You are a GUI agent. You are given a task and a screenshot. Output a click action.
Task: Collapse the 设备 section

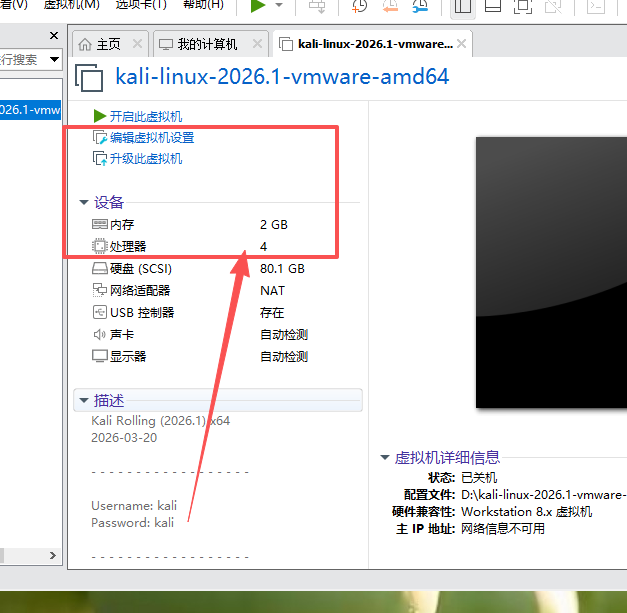pyautogui.click(x=84, y=202)
